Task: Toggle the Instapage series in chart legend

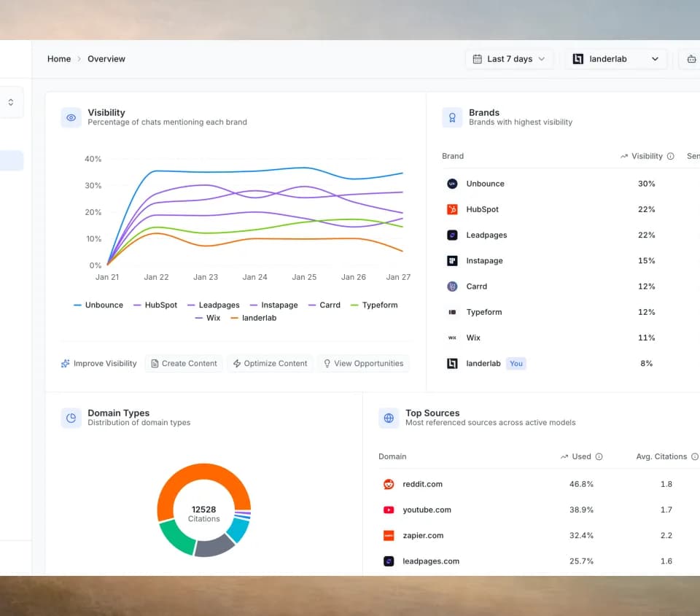Action: tap(273, 305)
